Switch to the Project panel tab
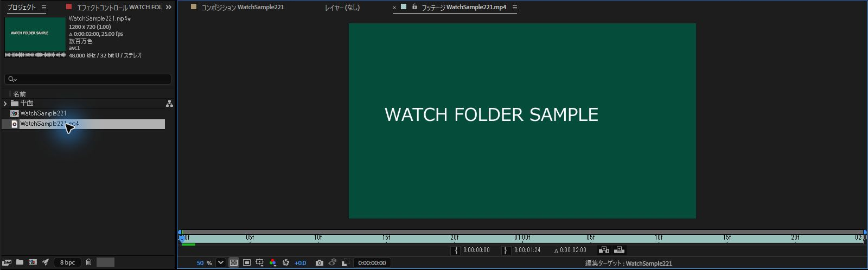 (21, 7)
